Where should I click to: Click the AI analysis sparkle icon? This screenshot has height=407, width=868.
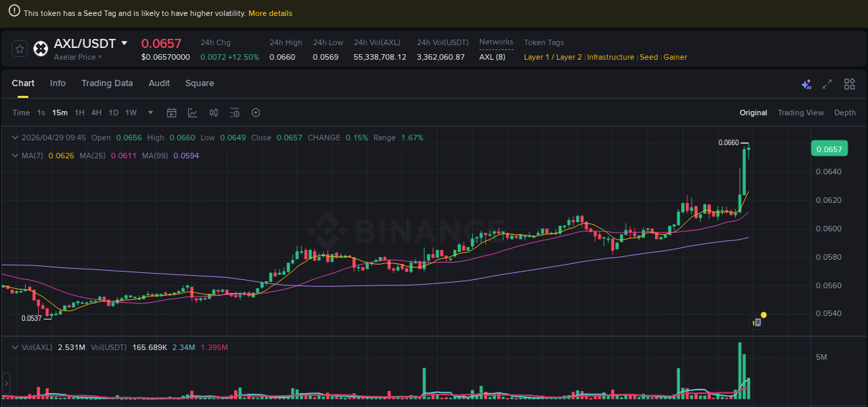[x=806, y=83]
